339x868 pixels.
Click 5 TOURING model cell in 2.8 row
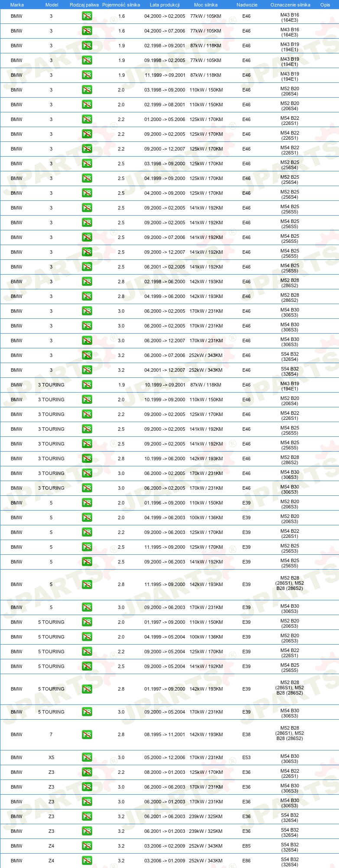coord(51,689)
